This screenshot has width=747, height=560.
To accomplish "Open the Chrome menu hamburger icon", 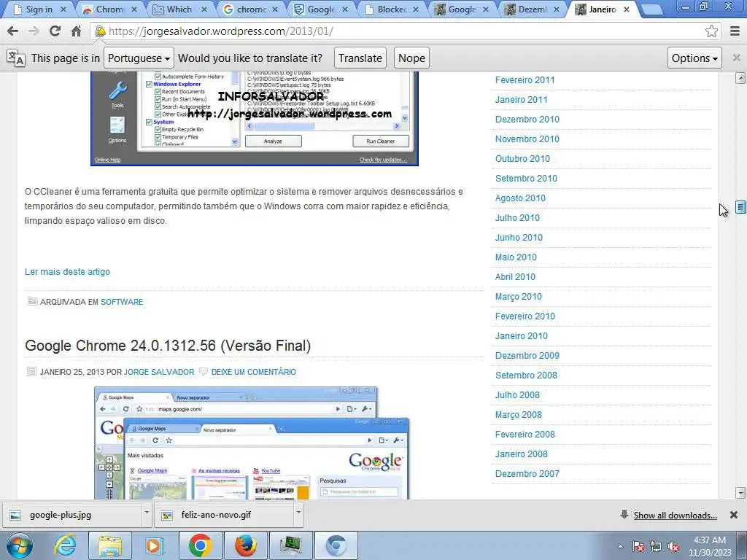I will [x=735, y=31].
